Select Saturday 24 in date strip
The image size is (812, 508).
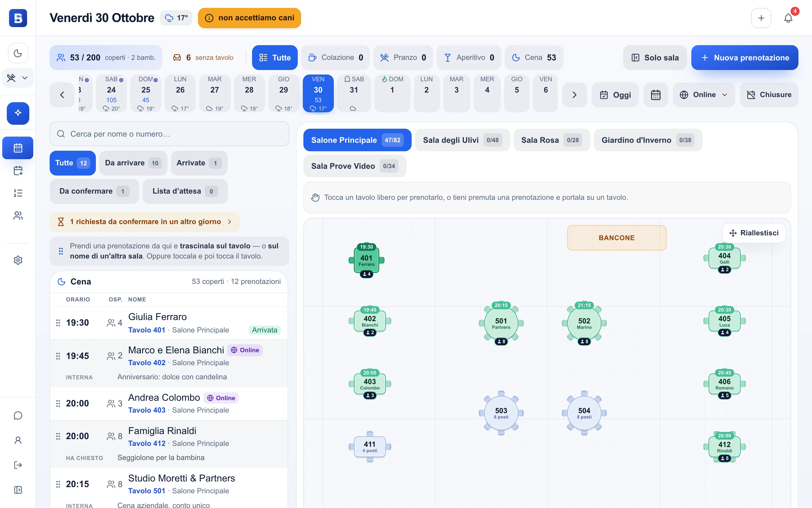point(111,93)
